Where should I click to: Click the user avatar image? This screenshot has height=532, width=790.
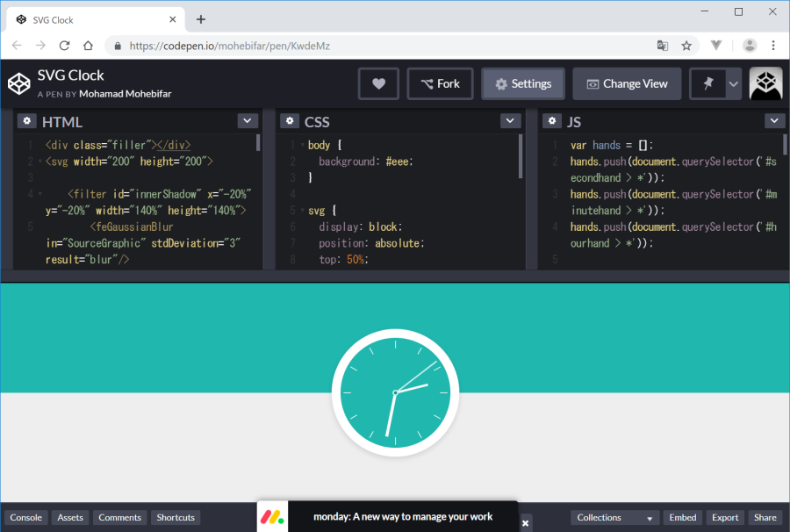point(765,84)
